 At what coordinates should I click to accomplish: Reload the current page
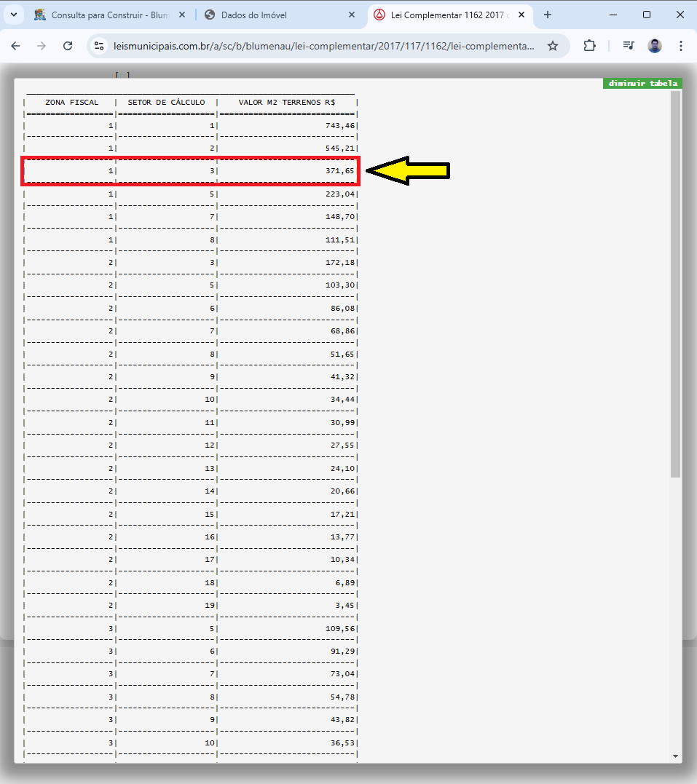point(68,46)
